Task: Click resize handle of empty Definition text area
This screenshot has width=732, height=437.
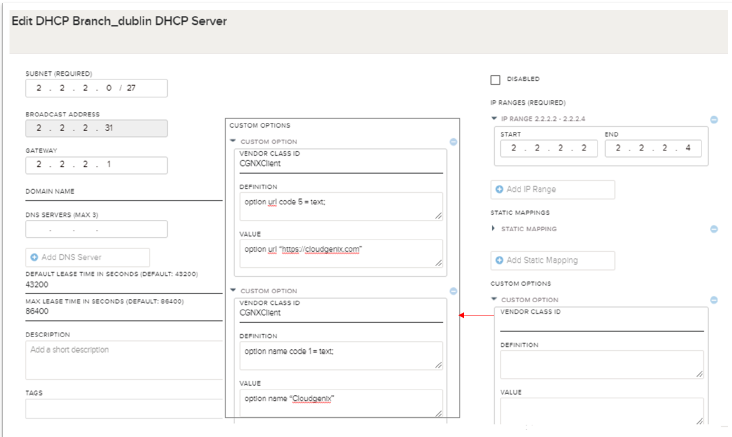Action: pos(698,373)
